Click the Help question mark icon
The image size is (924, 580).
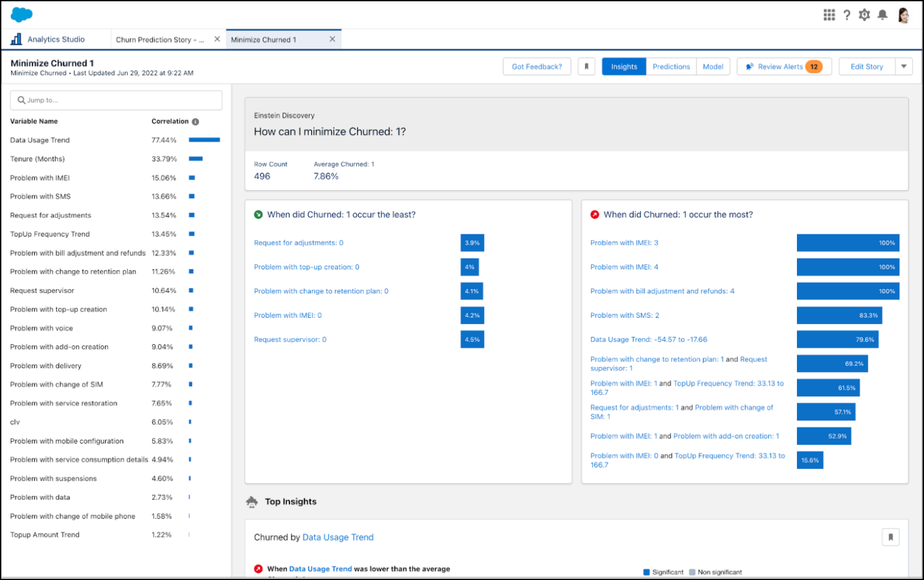tap(847, 15)
